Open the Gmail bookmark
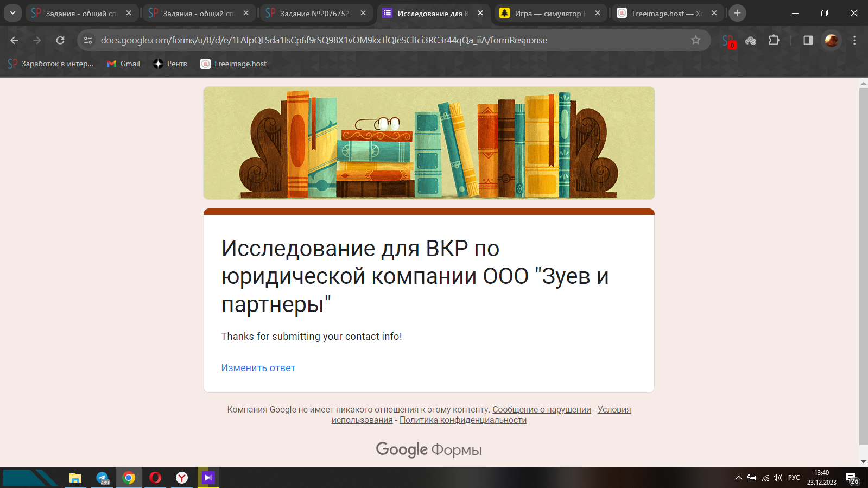The height and width of the screenshot is (488, 868). click(x=124, y=64)
